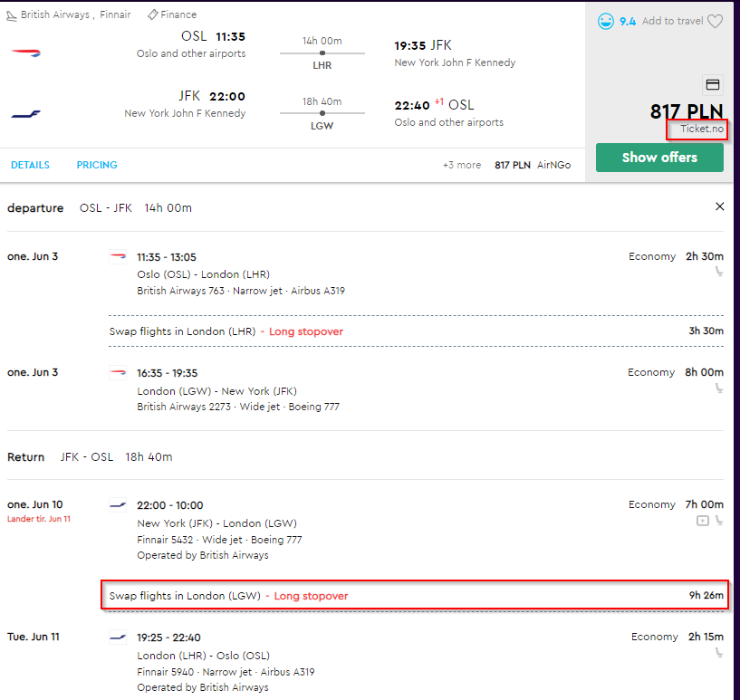The height and width of the screenshot is (700, 740).
Task: Click the LGW stopover marker on the return timeline
Action: pos(322,113)
